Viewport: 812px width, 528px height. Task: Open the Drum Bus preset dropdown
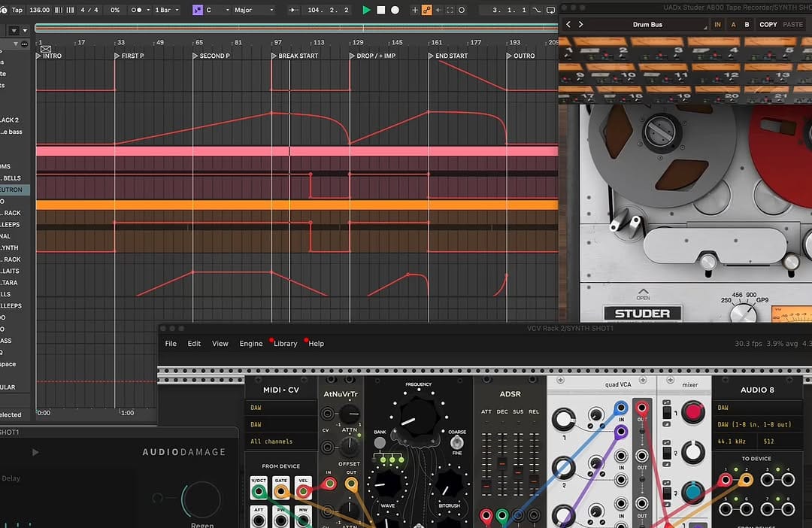pyautogui.click(x=648, y=24)
